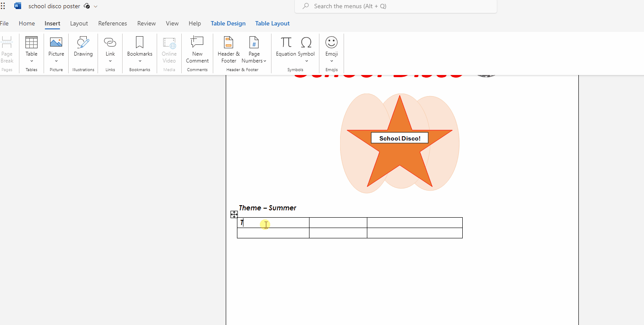Open the Drawing tool
Viewport: 644px width, 325px height.
click(83, 47)
